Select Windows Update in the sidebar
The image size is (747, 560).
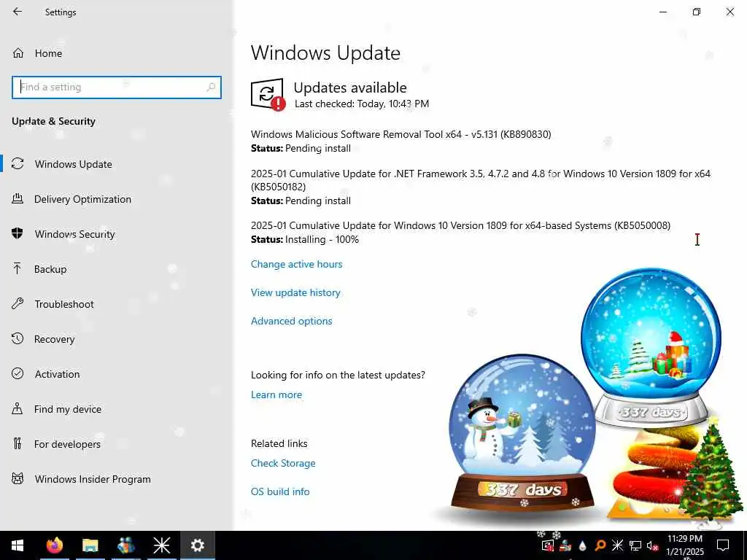pos(74,164)
